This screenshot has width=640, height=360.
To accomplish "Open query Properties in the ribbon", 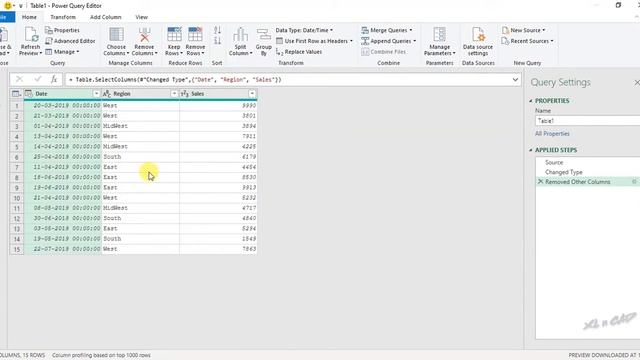I will pyautogui.click(x=62, y=30).
